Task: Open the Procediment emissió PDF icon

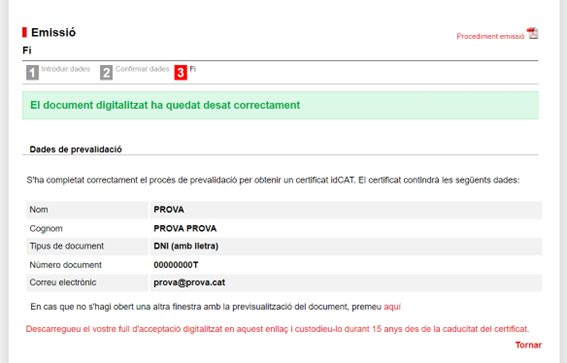Action: pos(532,33)
